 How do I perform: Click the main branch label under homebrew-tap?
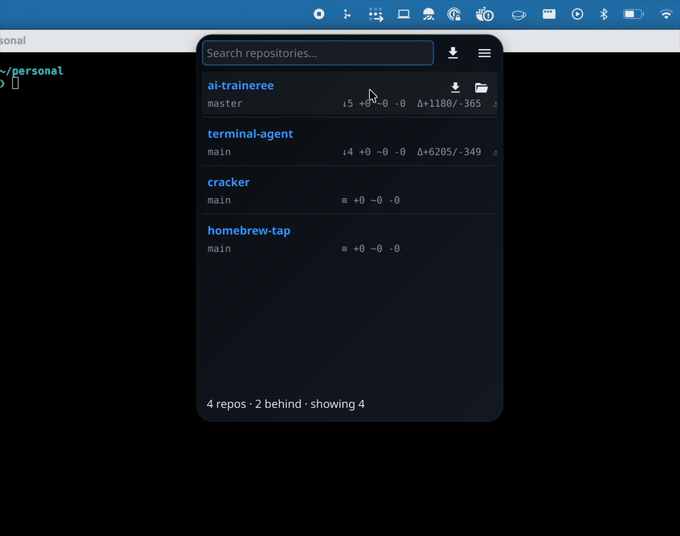pyautogui.click(x=219, y=248)
